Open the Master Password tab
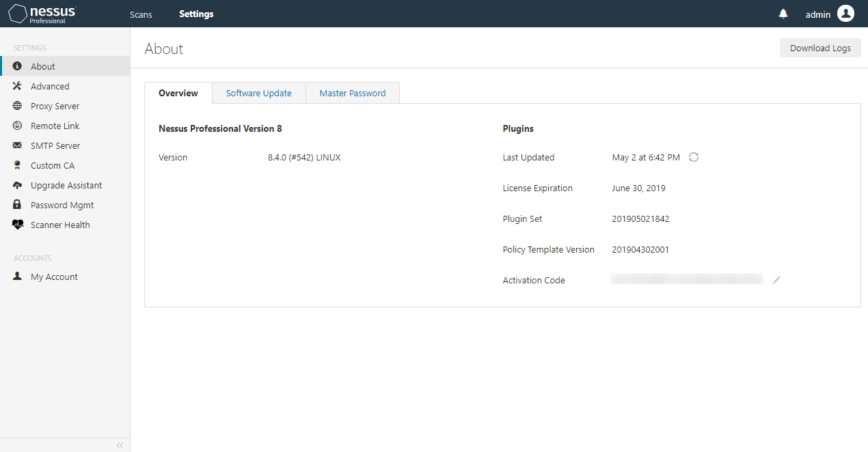This screenshot has width=868, height=452. click(x=353, y=93)
